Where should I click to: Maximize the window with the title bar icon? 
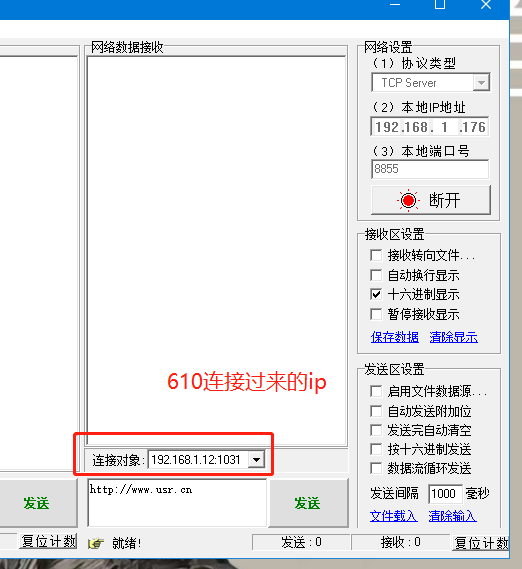440,4
